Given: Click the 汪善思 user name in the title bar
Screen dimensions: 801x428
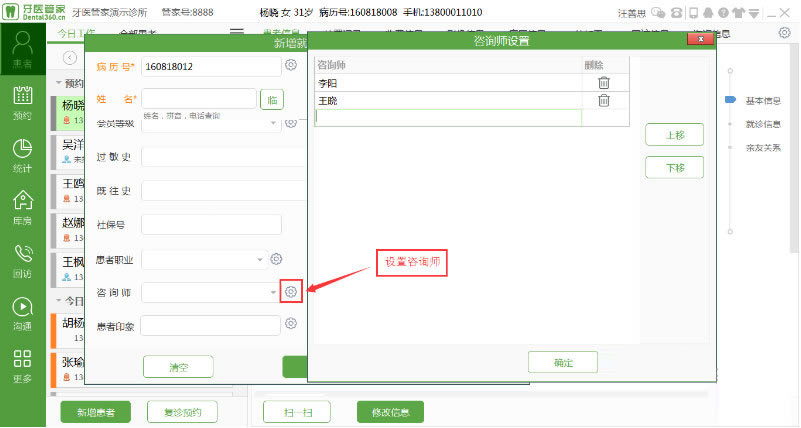Looking at the screenshot, I should click(631, 13).
